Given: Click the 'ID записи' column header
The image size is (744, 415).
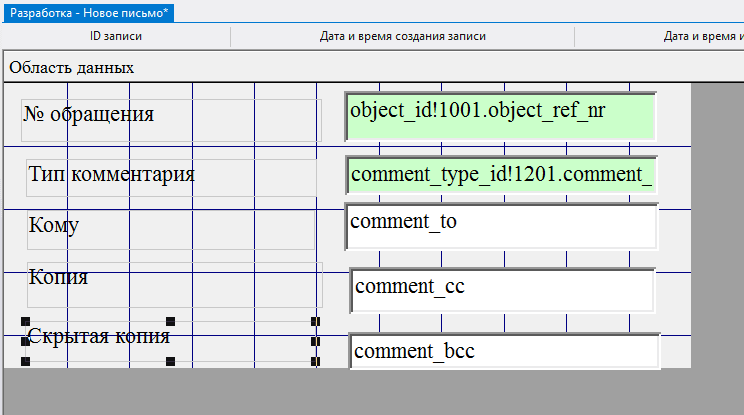Looking at the screenshot, I should click(x=116, y=37).
